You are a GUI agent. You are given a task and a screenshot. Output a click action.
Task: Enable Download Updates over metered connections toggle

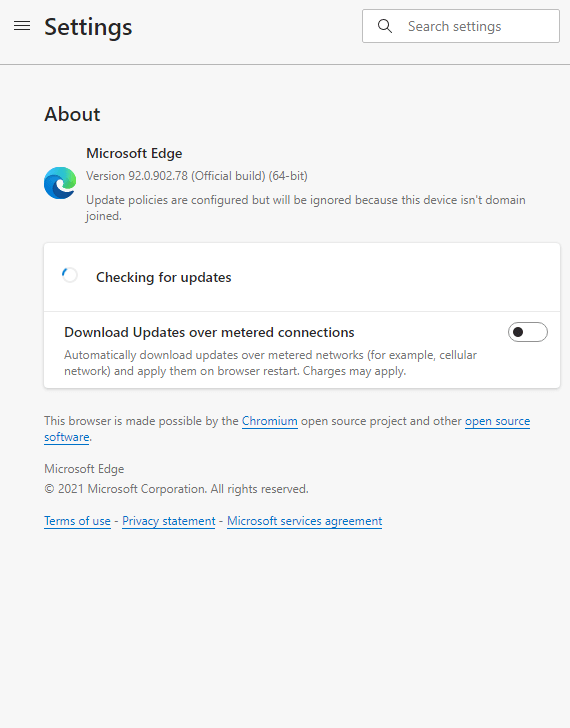tap(527, 332)
